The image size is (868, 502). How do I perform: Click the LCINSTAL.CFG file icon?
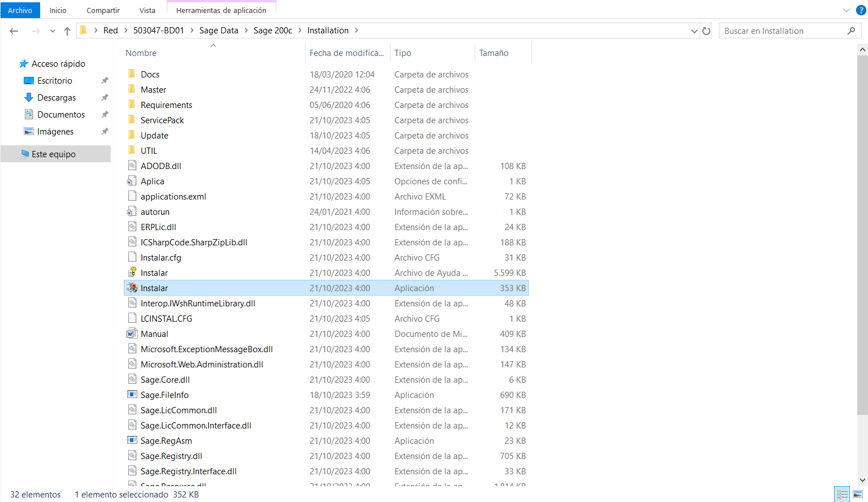tap(132, 318)
